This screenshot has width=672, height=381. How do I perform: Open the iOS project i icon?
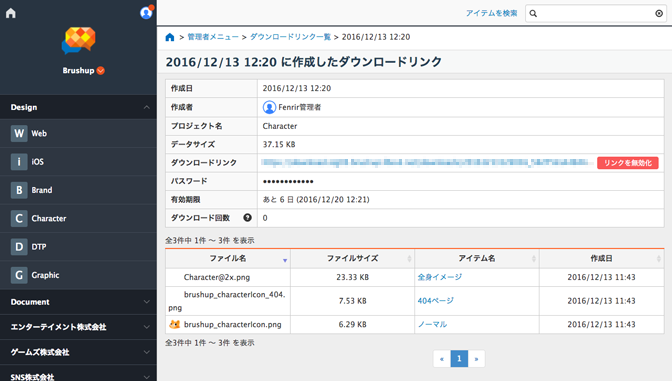pos(19,162)
